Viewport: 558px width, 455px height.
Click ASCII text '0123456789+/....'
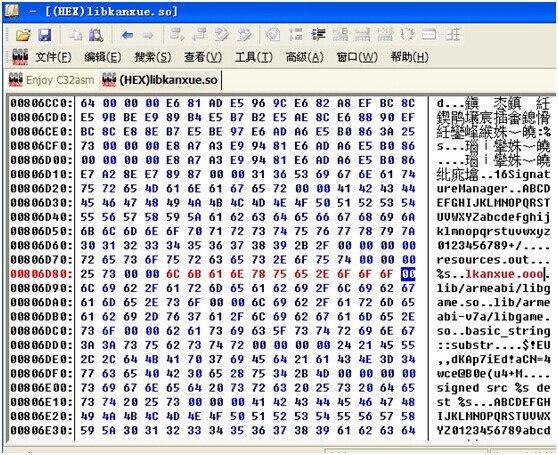coord(493,245)
